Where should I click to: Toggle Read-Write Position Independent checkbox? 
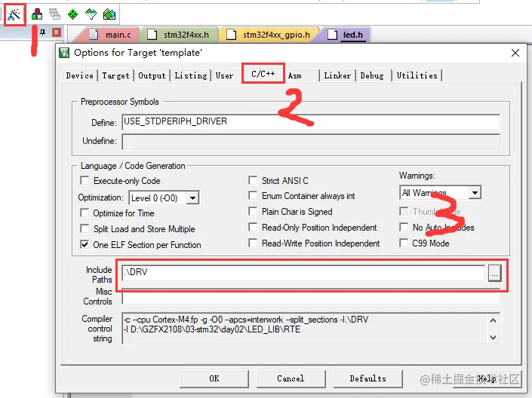[x=253, y=243]
